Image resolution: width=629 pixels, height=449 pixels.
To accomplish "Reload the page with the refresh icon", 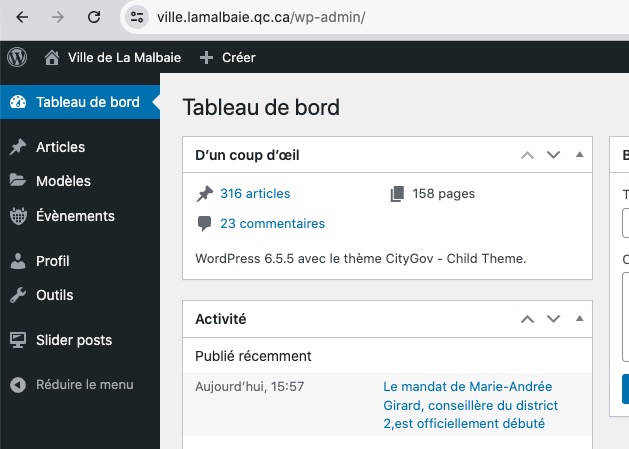I will tap(94, 17).
